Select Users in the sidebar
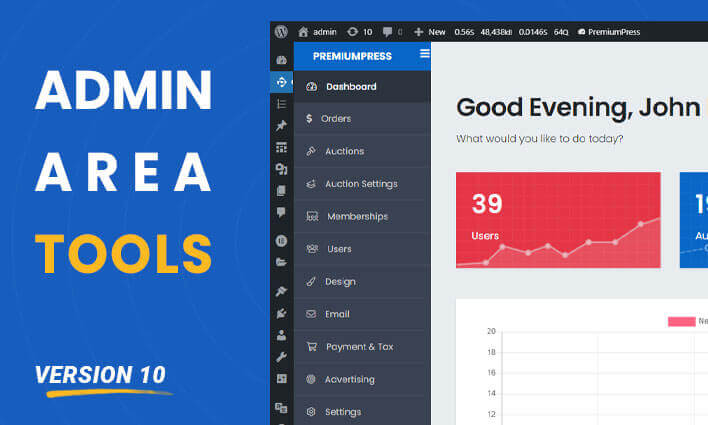 point(339,249)
